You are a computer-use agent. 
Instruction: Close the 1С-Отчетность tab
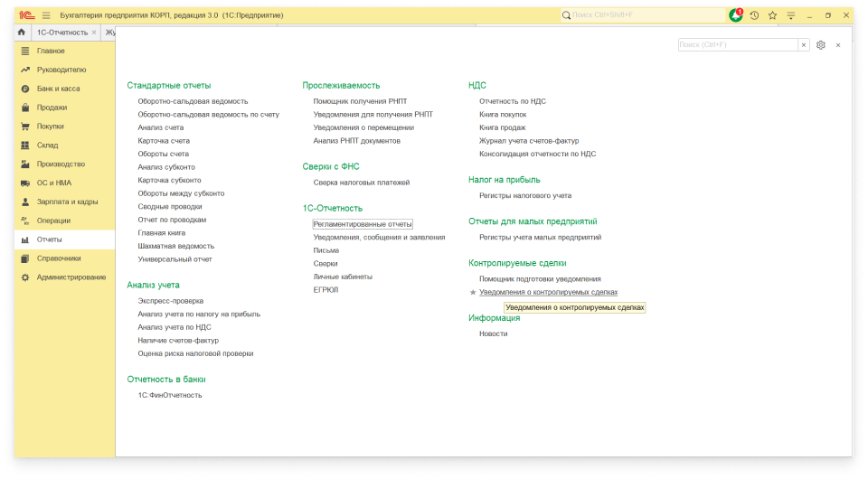[x=94, y=33]
